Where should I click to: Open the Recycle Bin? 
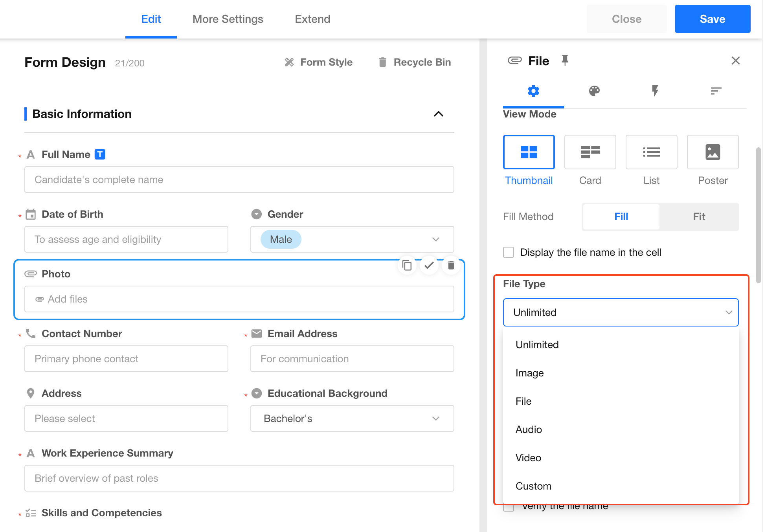415,62
